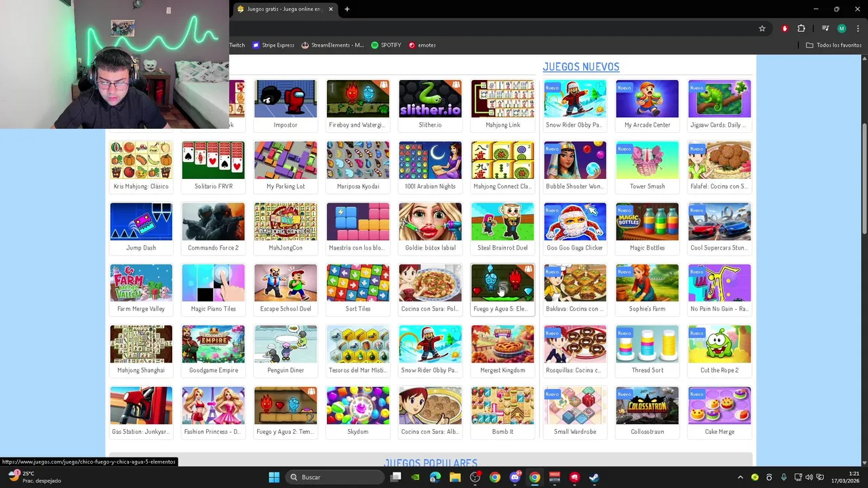868x488 pixels.
Task: Click the Buscar taskbar search box
Action: (336, 477)
